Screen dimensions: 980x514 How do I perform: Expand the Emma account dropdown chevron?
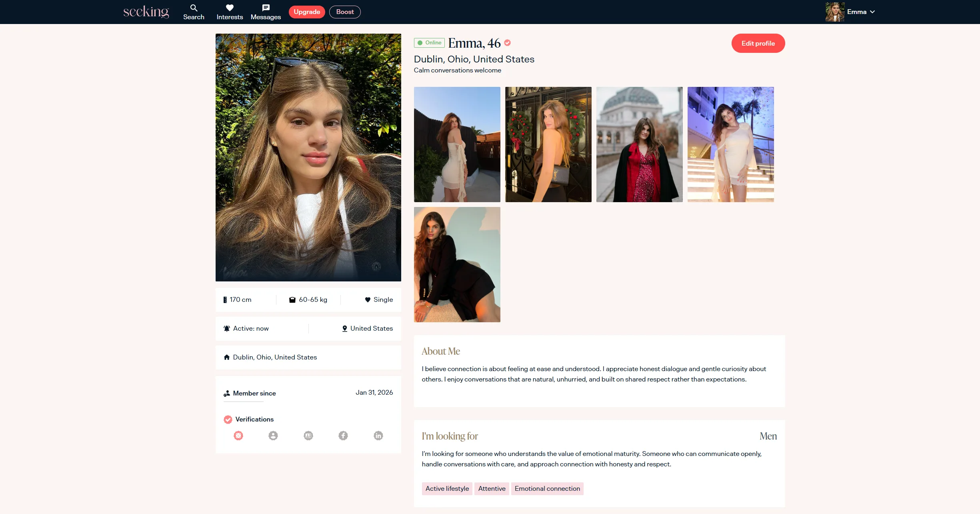[872, 12]
